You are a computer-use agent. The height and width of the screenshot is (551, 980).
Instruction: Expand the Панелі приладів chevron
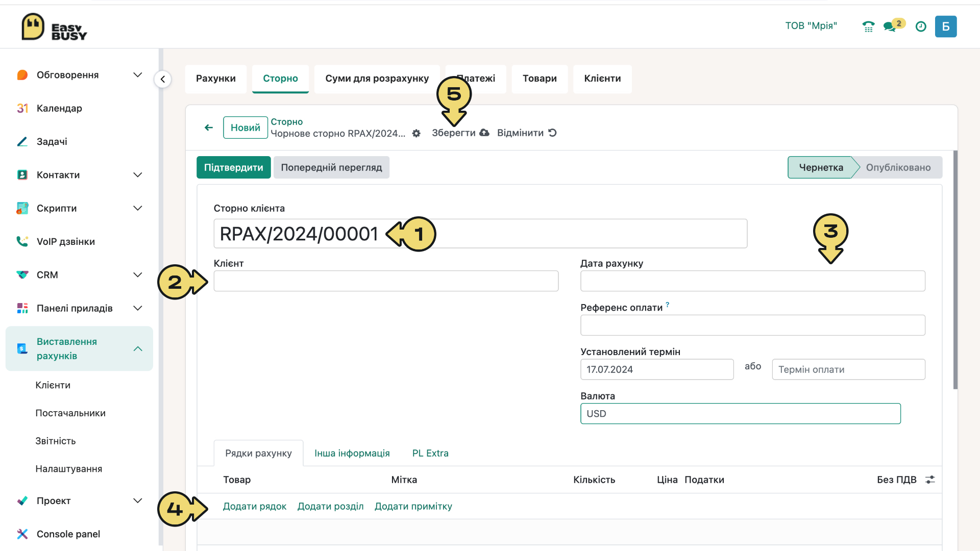click(x=138, y=308)
